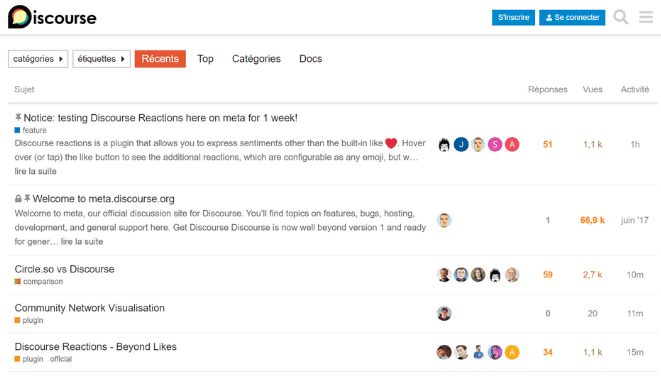The height and width of the screenshot is (381, 661).
Task: Open the search magnifier icon
Action: click(x=621, y=17)
